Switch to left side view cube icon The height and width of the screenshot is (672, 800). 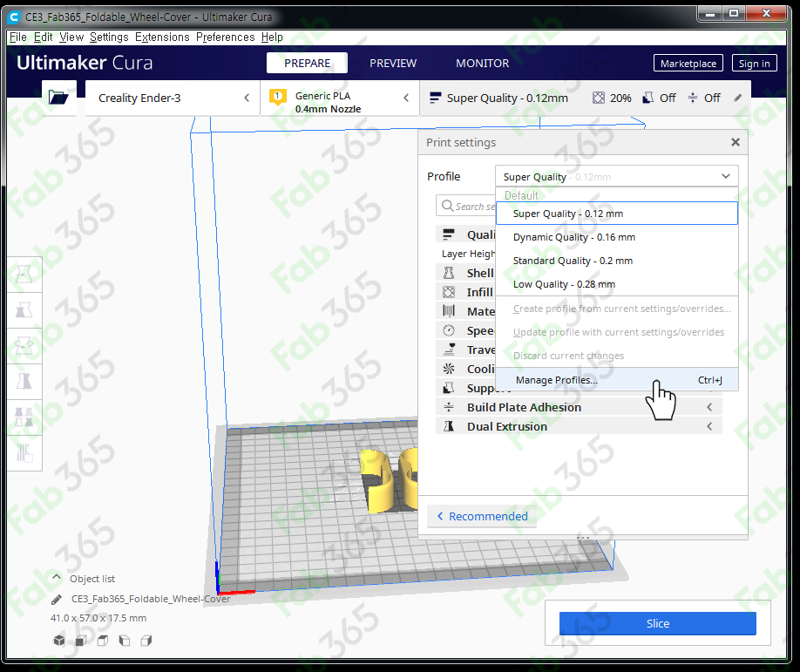tap(125, 641)
